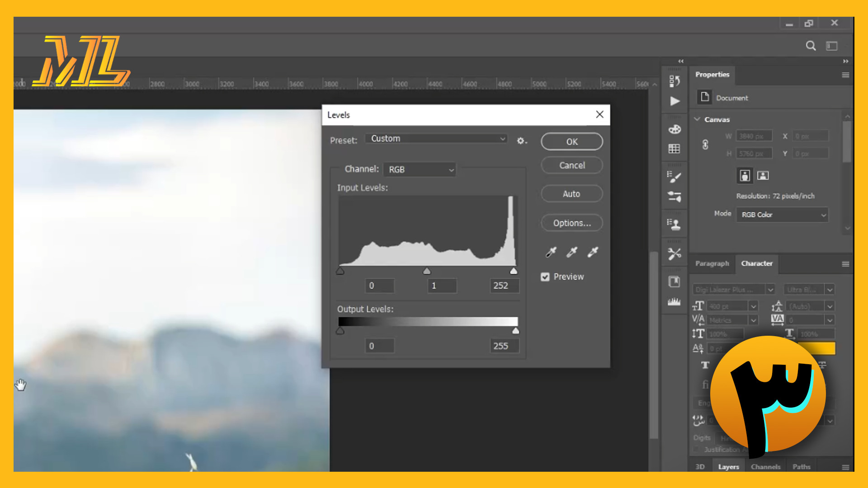Image resolution: width=868 pixels, height=488 pixels.
Task: Open the Mode RGB Color dropdown
Action: [782, 215]
